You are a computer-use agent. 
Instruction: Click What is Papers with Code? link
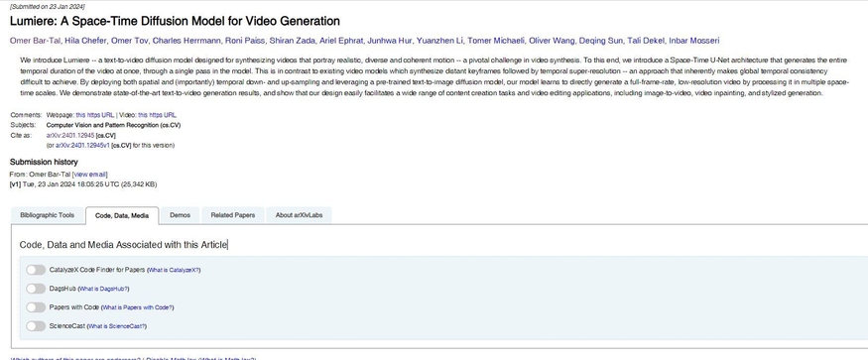click(x=138, y=308)
